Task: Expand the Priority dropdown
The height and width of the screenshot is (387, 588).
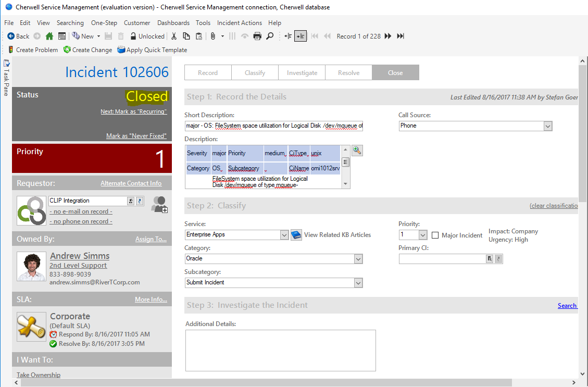Action: point(423,235)
